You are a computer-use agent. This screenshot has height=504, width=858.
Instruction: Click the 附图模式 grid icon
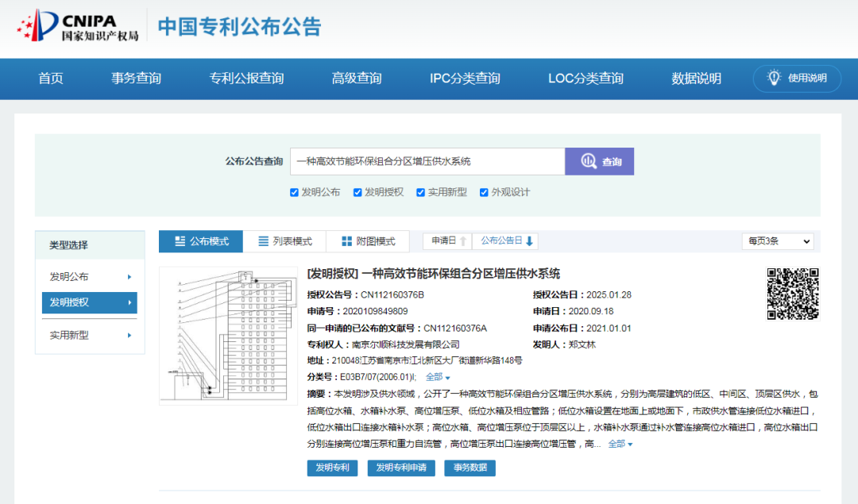click(x=346, y=241)
